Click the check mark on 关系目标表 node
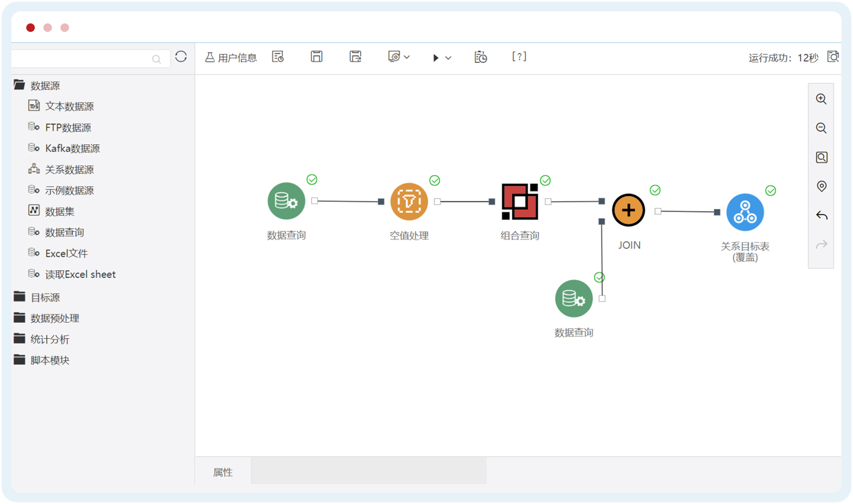The image size is (853, 504). (x=771, y=191)
